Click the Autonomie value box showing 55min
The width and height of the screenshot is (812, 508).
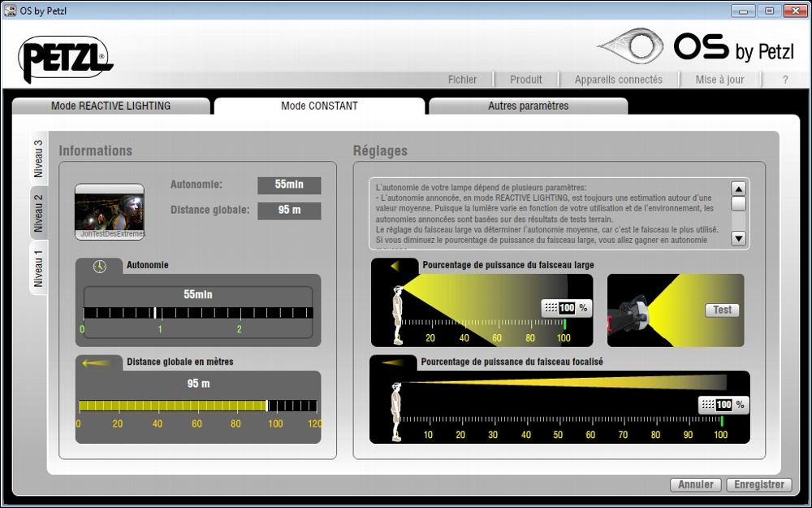289,185
